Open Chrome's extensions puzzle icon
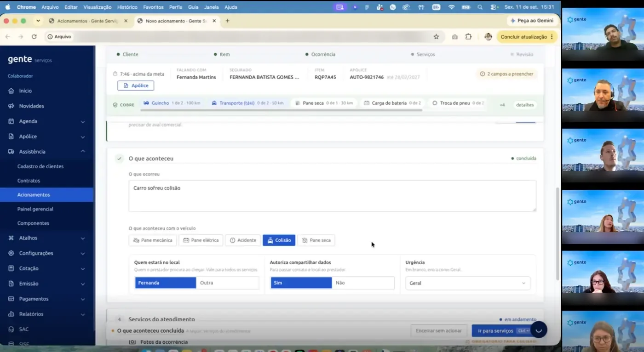This screenshot has height=352, width=644. (x=468, y=37)
